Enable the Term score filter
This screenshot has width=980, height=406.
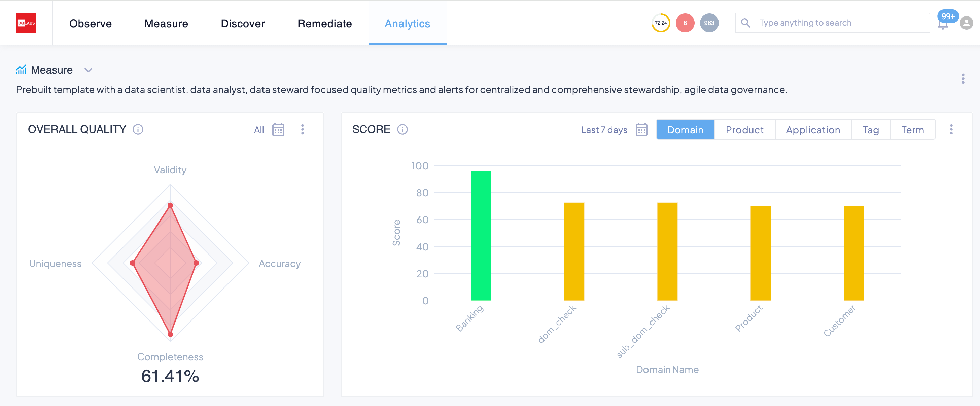[913, 129]
